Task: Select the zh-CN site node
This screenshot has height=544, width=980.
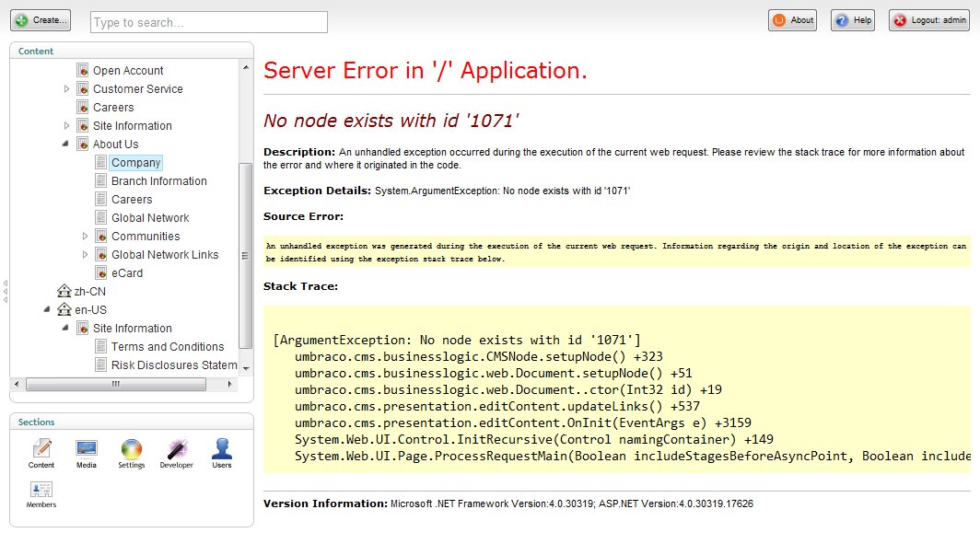Action: click(90, 292)
